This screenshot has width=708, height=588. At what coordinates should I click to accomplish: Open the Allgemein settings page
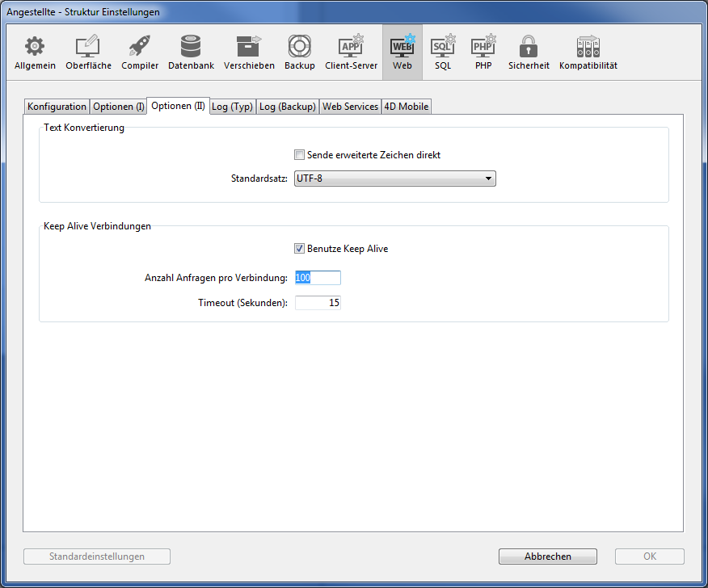(x=35, y=52)
